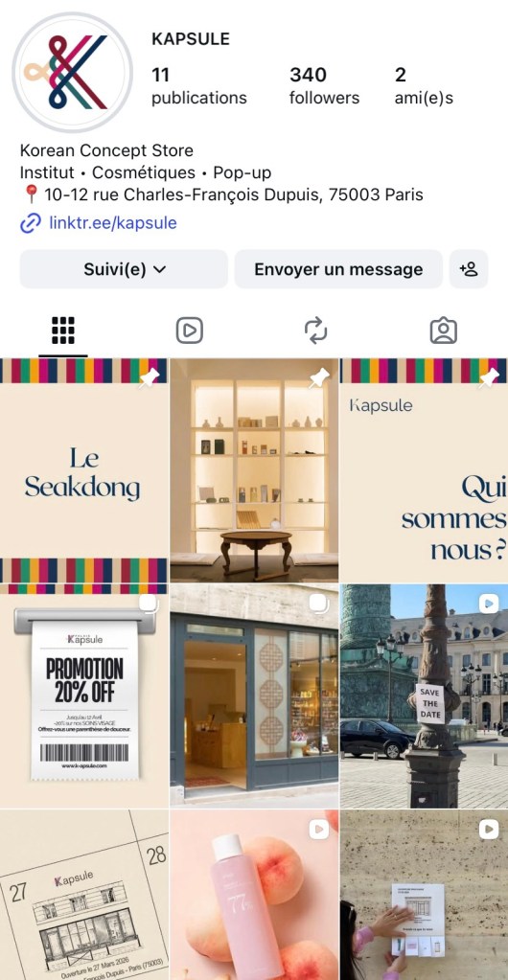Expand the Suivi(e) following dropdown

click(x=124, y=269)
